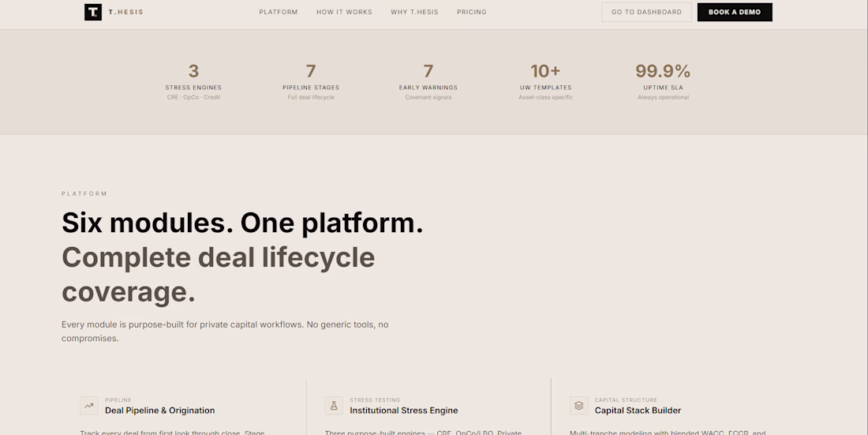Click the Six modules. One platform. heading
The height and width of the screenshot is (435, 868).
(x=242, y=223)
